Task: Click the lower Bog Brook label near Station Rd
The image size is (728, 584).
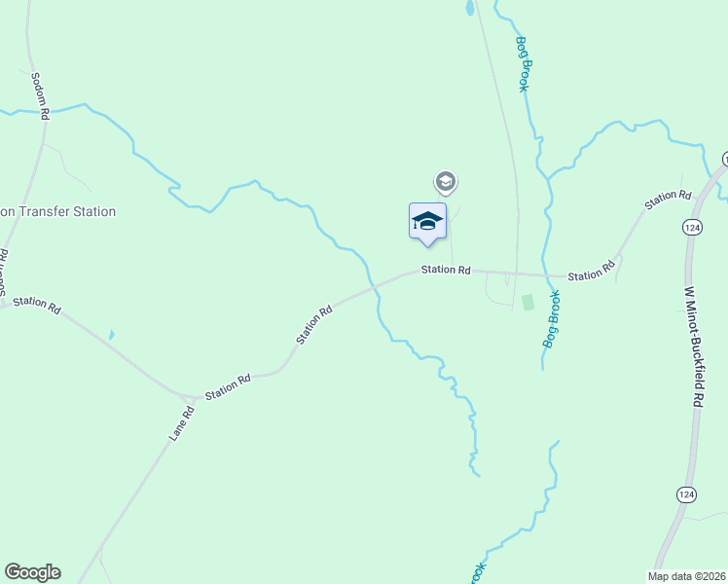Action: (x=552, y=319)
